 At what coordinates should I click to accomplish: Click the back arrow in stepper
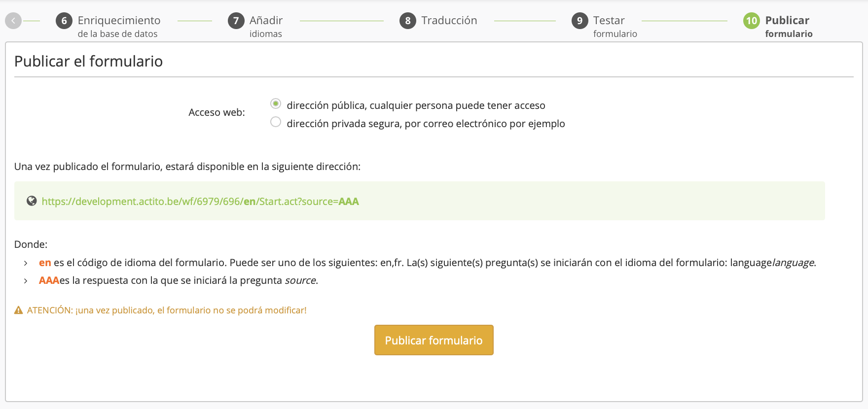tap(13, 21)
